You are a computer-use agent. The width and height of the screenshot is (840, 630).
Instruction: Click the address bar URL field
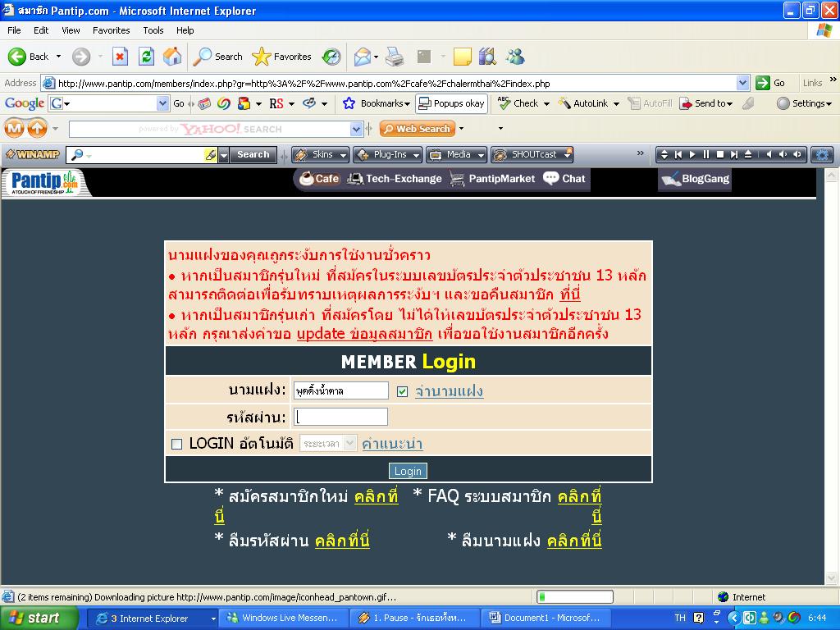click(395, 83)
